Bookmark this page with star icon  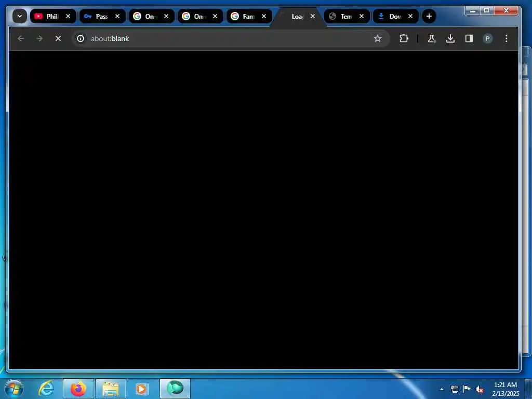[x=378, y=38]
